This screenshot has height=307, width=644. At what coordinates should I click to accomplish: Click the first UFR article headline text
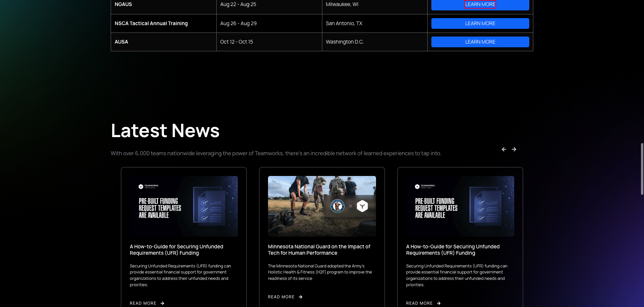click(x=176, y=250)
